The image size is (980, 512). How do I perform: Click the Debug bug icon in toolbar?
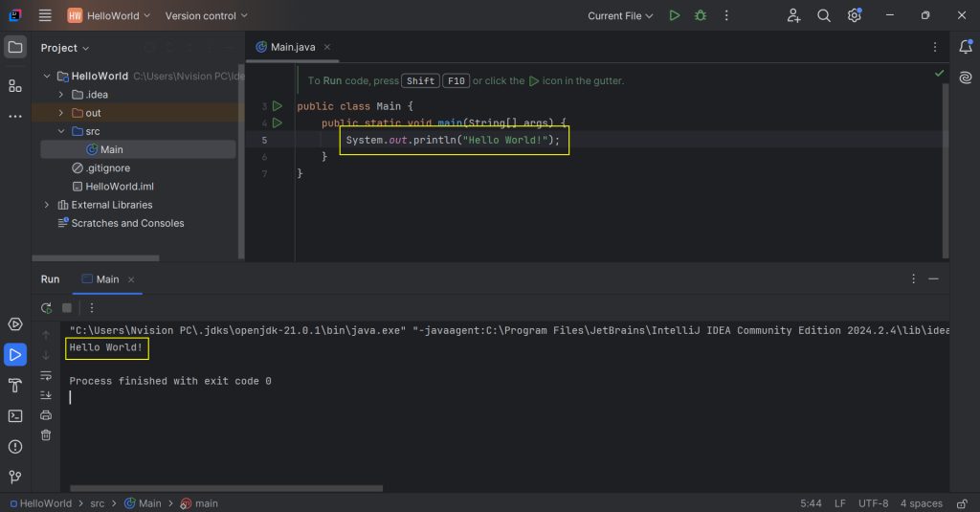[701, 15]
